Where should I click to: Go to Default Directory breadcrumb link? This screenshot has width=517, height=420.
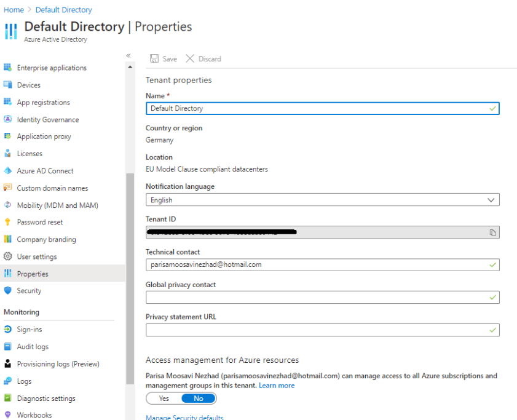pos(64,10)
